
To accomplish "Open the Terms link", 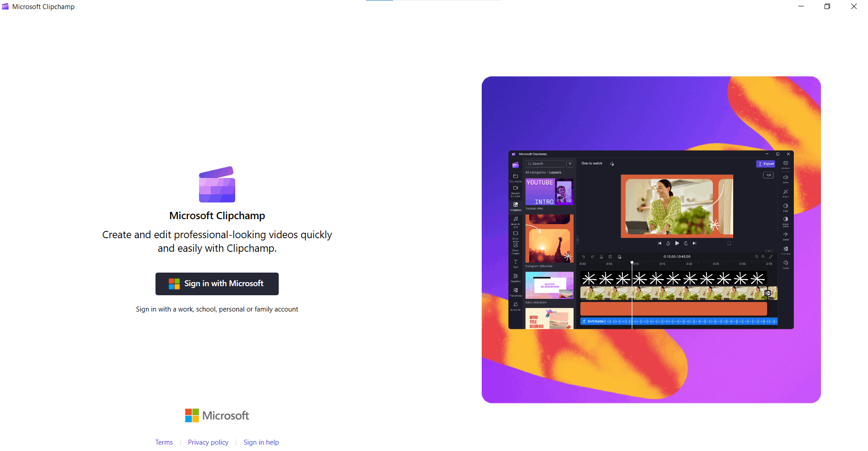I will (164, 442).
